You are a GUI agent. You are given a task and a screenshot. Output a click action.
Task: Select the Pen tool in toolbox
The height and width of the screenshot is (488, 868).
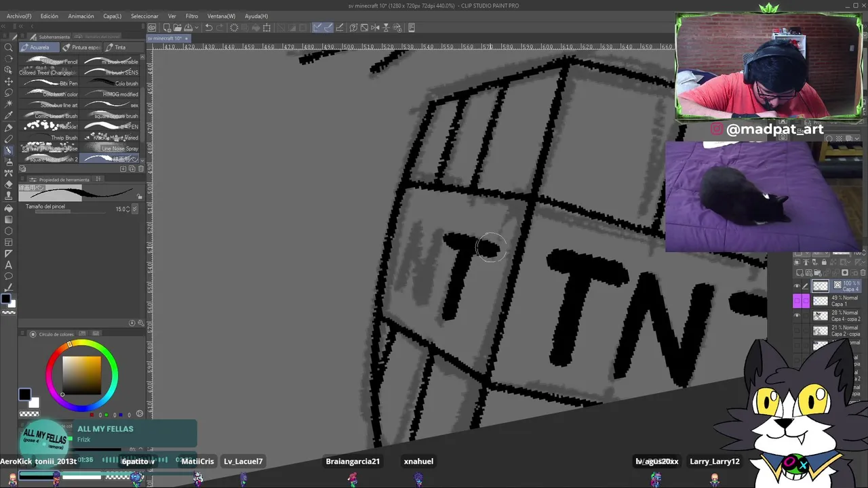(9, 127)
